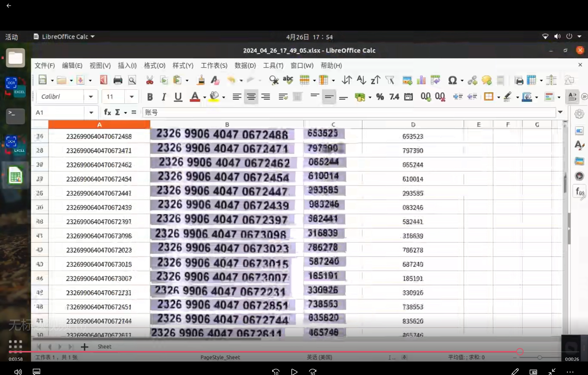
Task: Click the Undo arrow icon
Action: [231, 80]
